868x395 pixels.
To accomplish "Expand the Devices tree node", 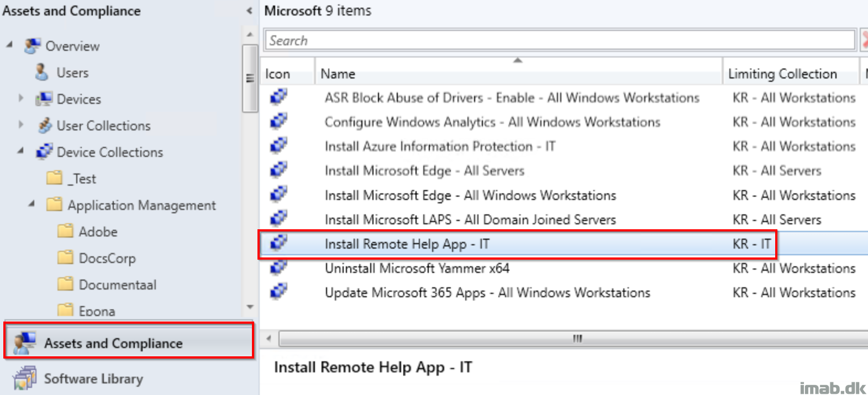I will (x=21, y=98).
